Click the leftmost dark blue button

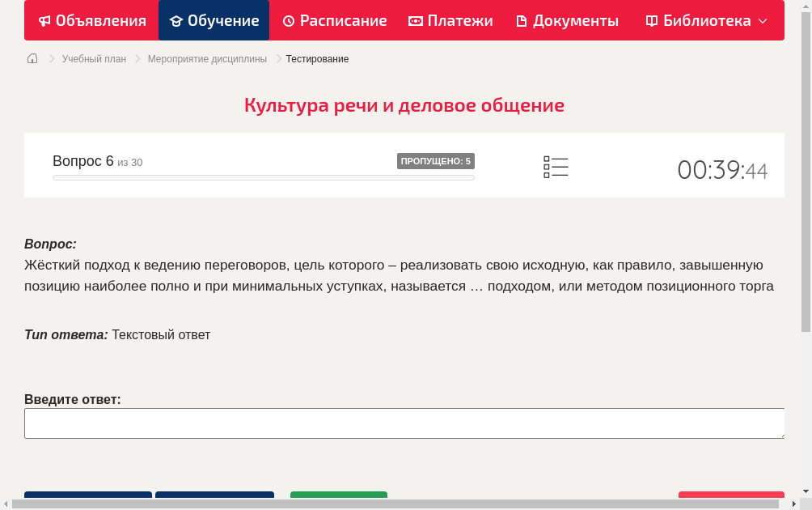coord(87,498)
